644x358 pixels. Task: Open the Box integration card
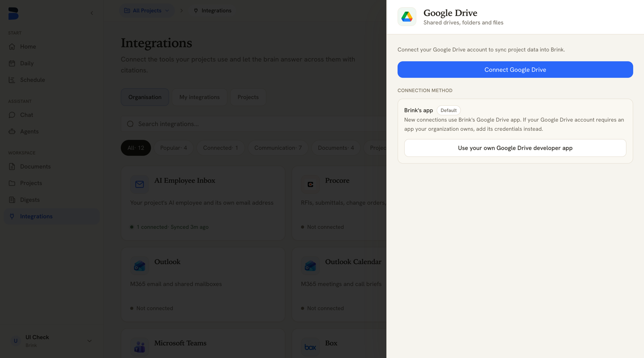339,343
